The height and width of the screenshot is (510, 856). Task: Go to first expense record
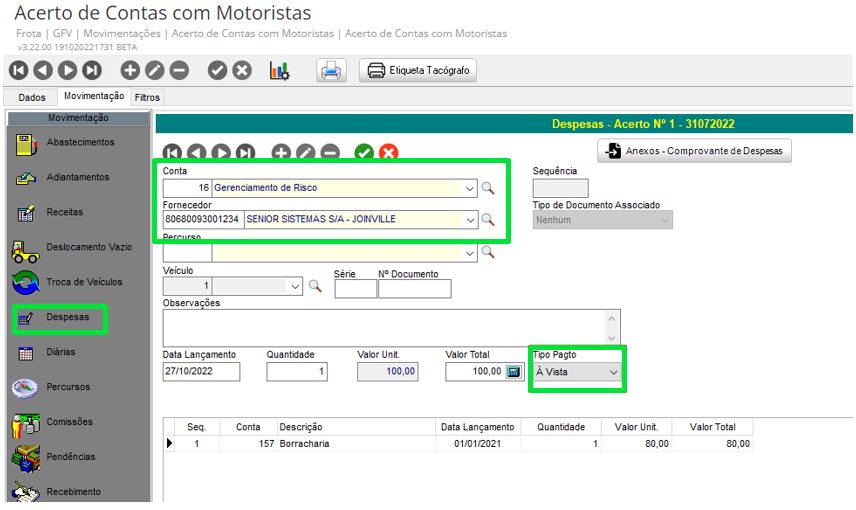(x=172, y=152)
